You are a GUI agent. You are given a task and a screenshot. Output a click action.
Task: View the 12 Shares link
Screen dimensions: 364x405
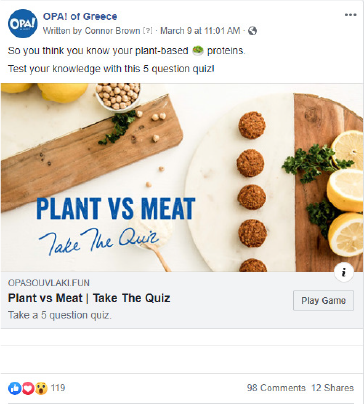[332, 388]
